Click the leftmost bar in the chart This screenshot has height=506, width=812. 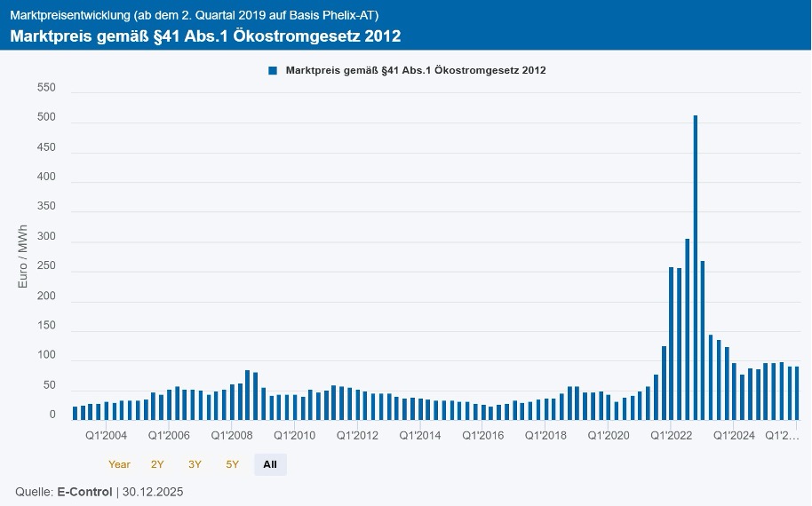(x=76, y=413)
